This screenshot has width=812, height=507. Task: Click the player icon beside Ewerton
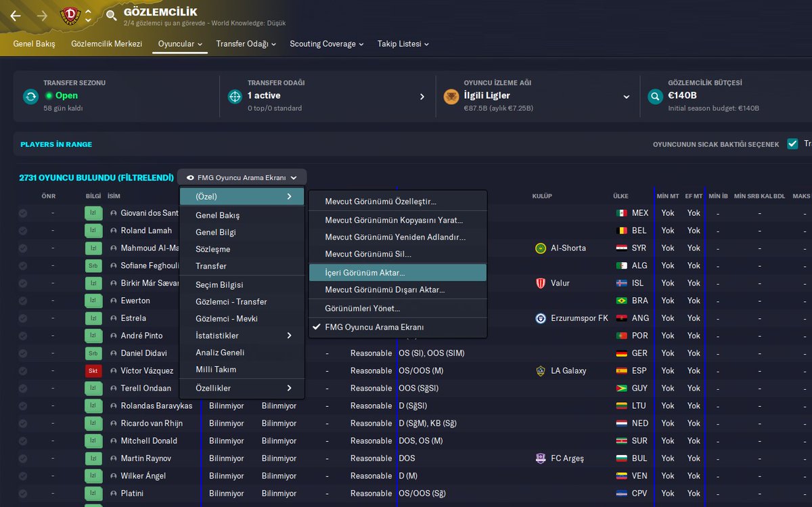114,301
